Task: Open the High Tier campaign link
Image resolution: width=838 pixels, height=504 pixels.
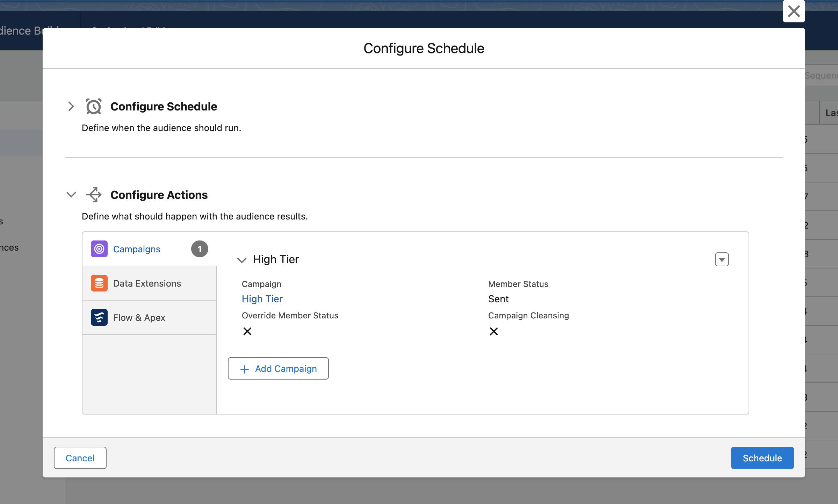Action: point(262,299)
